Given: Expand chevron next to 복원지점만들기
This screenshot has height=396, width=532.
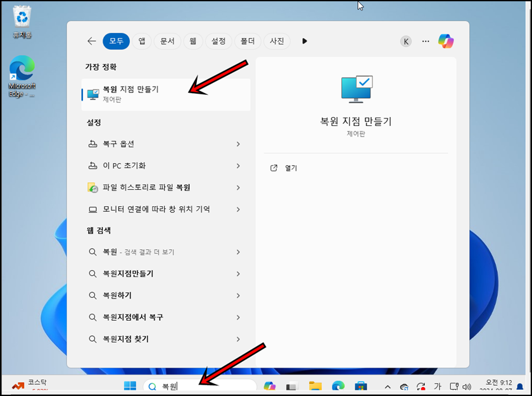Looking at the screenshot, I should click(x=238, y=274).
